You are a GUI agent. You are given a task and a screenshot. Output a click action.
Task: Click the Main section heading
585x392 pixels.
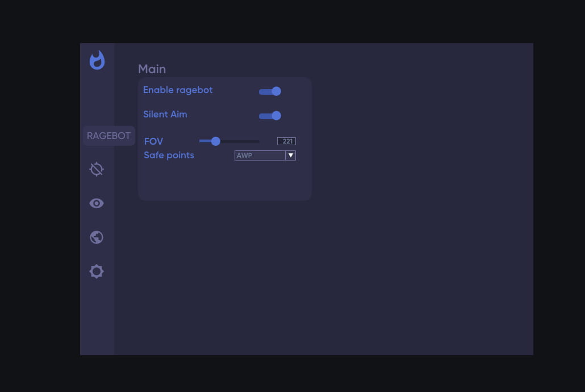click(152, 69)
